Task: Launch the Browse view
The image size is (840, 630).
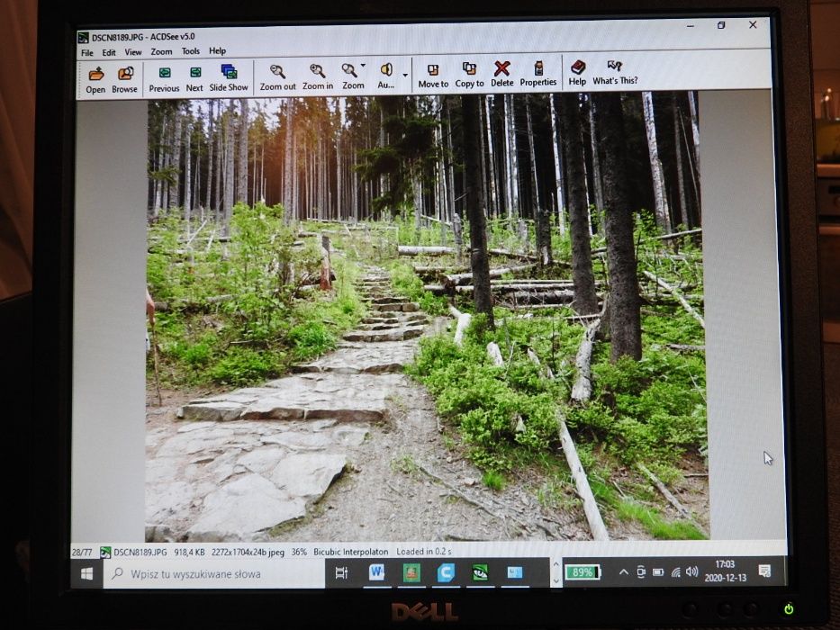Action: (125, 80)
